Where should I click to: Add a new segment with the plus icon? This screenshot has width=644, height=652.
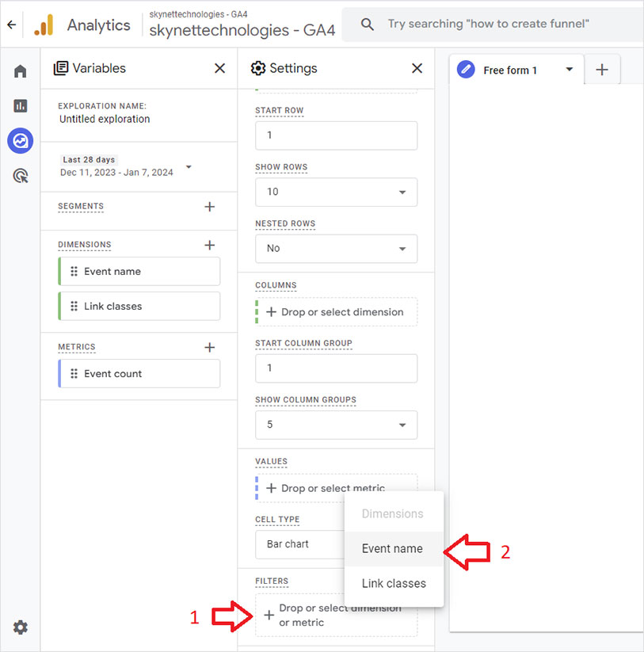(209, 206)
